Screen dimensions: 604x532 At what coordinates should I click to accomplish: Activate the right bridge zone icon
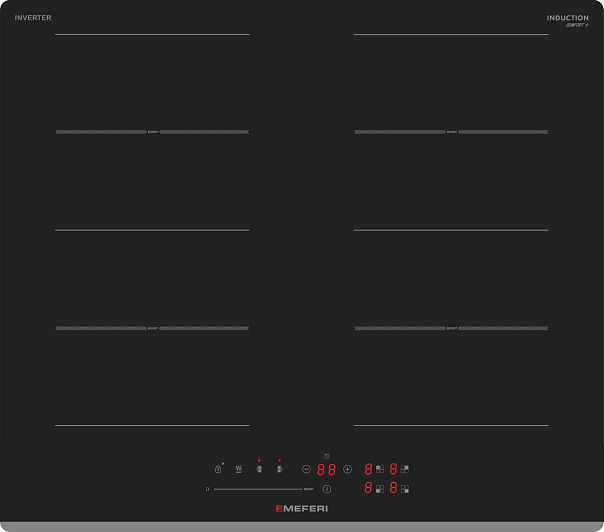[x=280, y=469]
